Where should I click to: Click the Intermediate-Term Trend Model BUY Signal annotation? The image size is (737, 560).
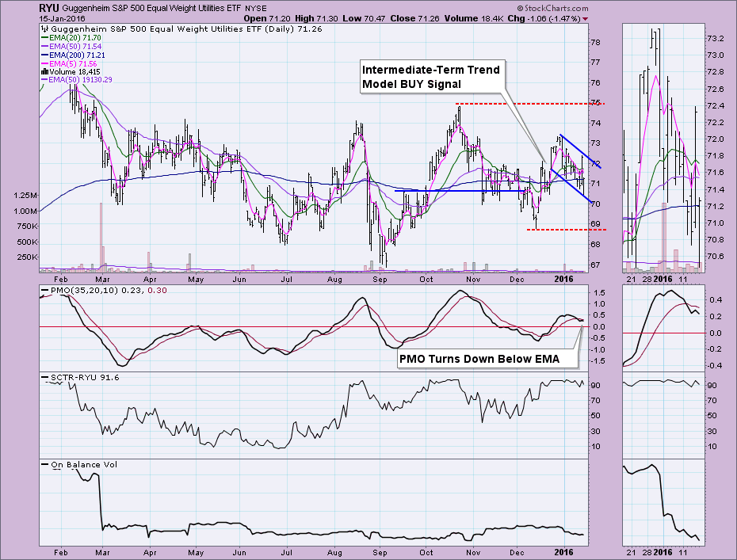coord(431,77)
